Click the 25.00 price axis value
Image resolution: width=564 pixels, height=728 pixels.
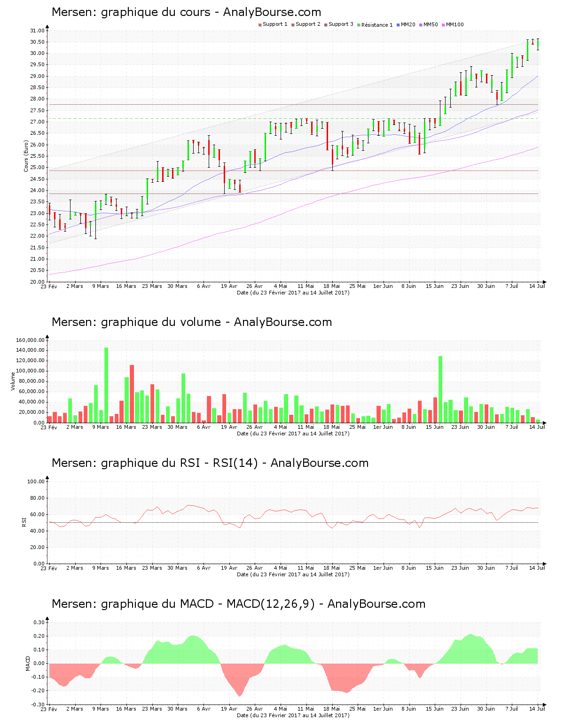[x=37, y=168]
